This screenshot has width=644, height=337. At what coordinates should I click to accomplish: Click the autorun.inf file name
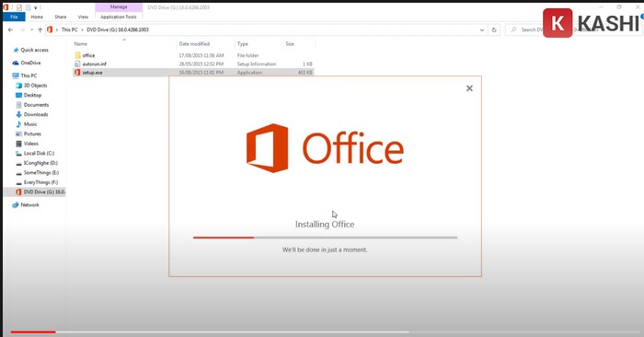[x=95, y=64]
